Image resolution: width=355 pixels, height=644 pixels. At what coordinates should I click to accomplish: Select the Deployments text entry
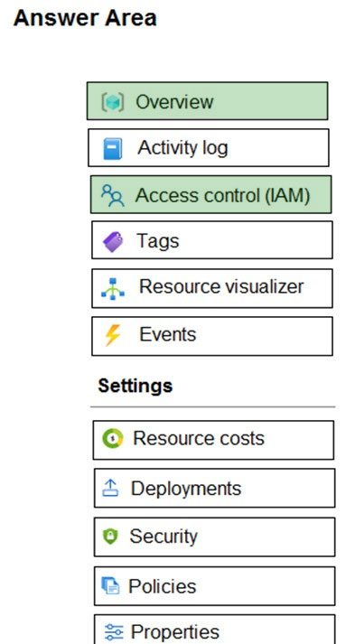tap(186, 489)
